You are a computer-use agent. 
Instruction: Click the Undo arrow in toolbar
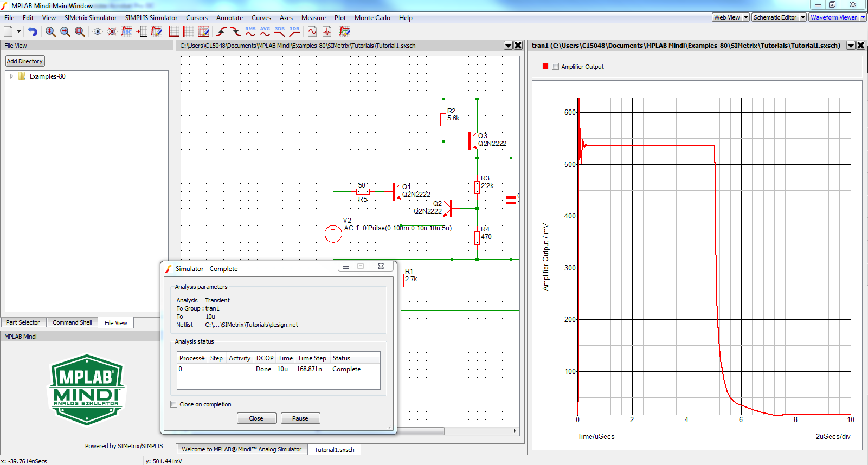33,32
